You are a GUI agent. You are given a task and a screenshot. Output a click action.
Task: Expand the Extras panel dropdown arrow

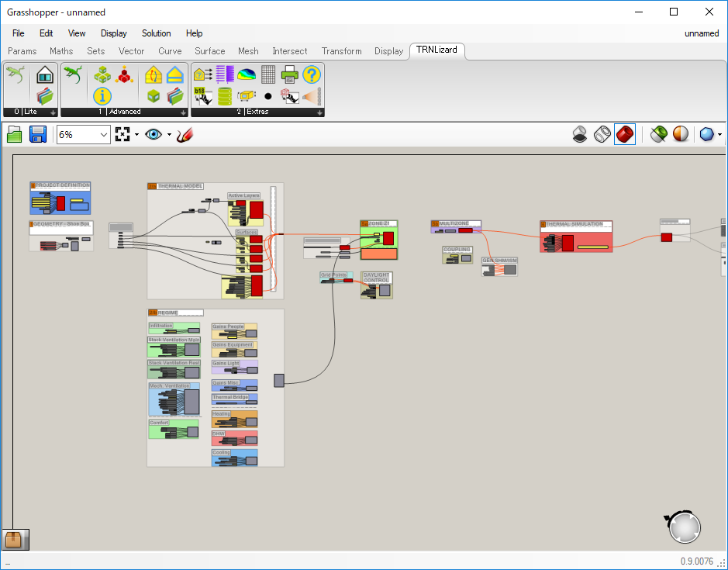[319, 112]
